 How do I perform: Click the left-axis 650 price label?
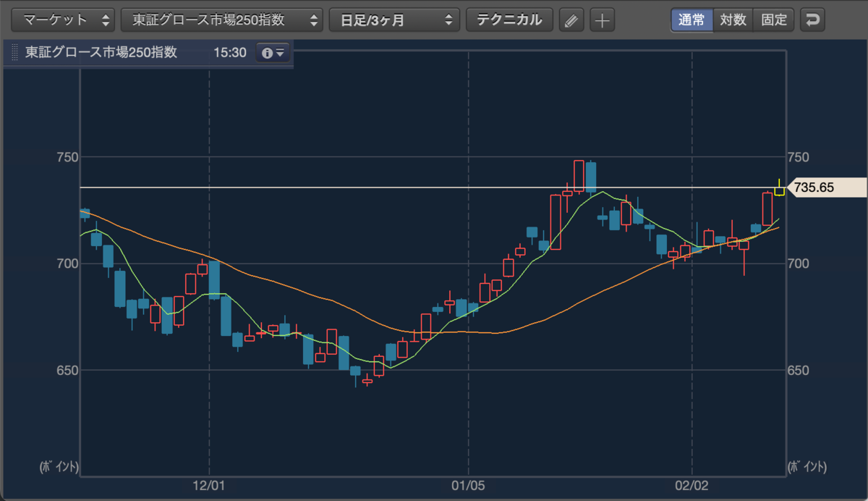click(67, 370)
